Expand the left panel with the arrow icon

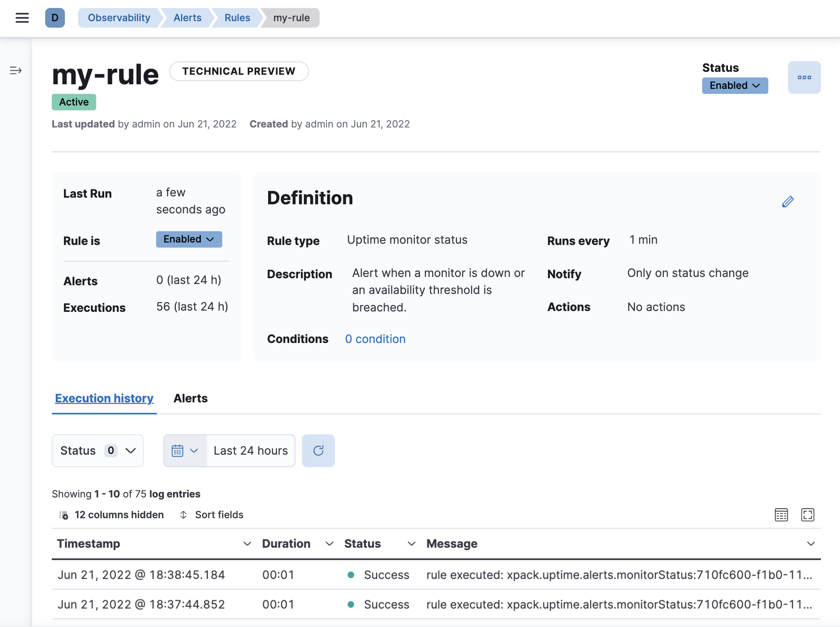coord(15,70)
